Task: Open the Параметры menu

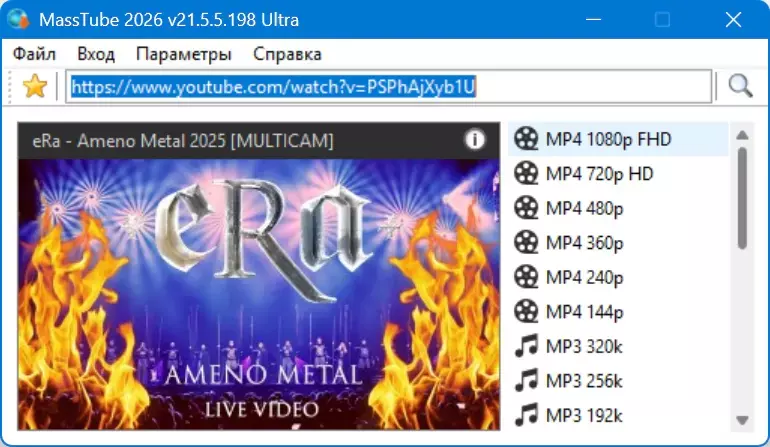Action: pos(184,54)
